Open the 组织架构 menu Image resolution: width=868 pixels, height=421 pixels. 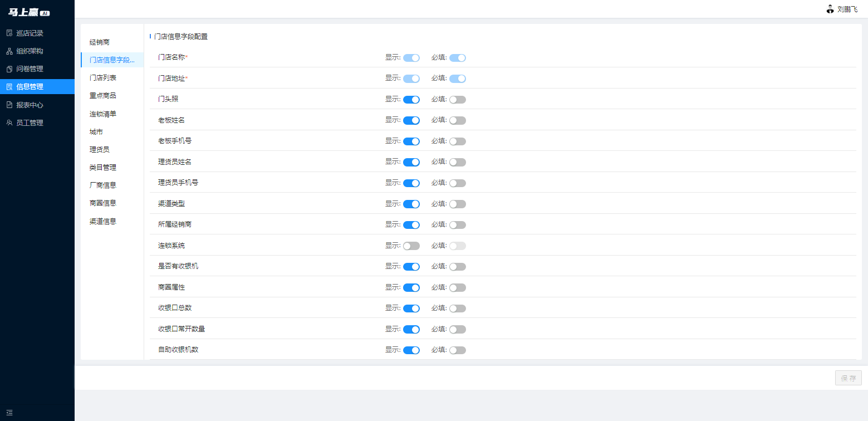pyautogui.click(x=37, y=51)
